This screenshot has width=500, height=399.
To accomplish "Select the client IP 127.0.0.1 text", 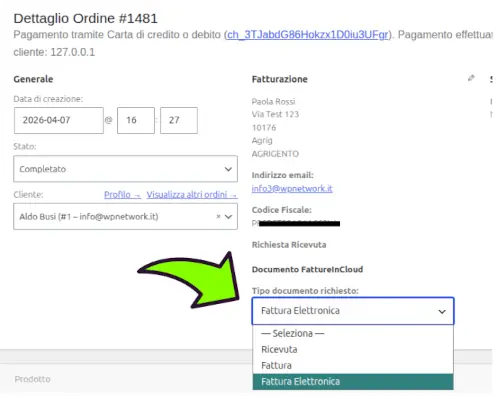I will point(73,52).
